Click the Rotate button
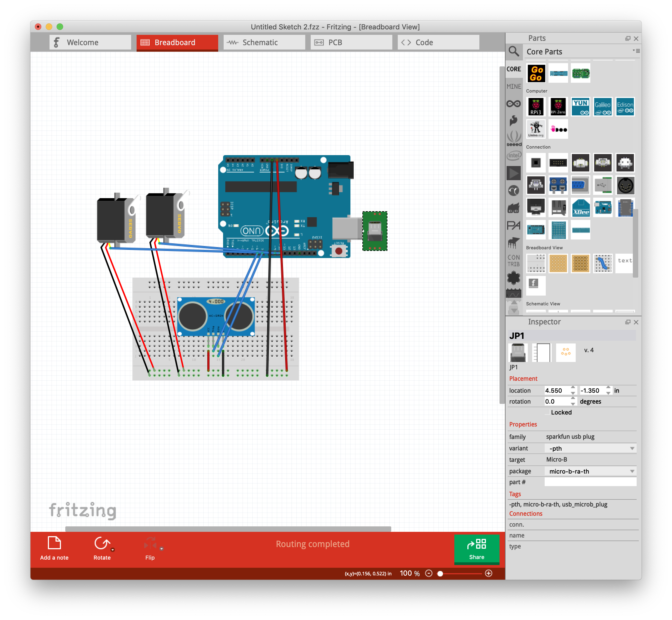Image resolution: width=672 pixels, height=620 pixels. tap(102, 548)
